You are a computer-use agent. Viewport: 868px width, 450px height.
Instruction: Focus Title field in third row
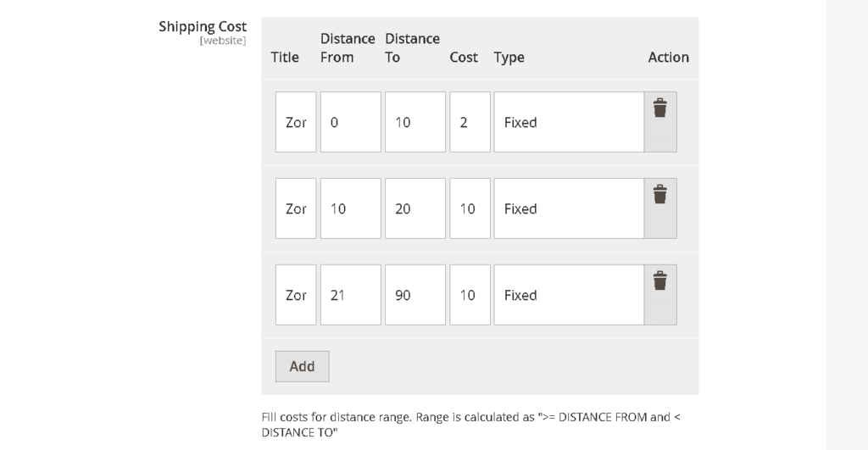point(296,295)
